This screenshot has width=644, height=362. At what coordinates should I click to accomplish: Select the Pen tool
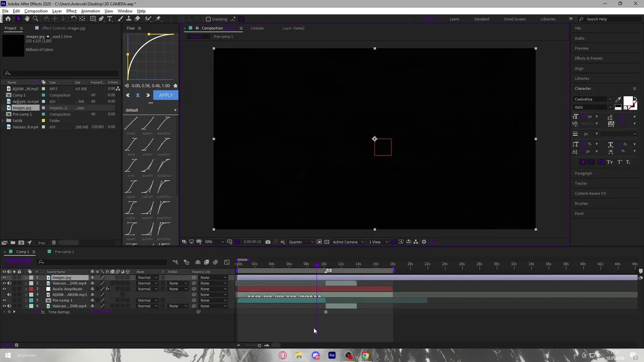101,19
